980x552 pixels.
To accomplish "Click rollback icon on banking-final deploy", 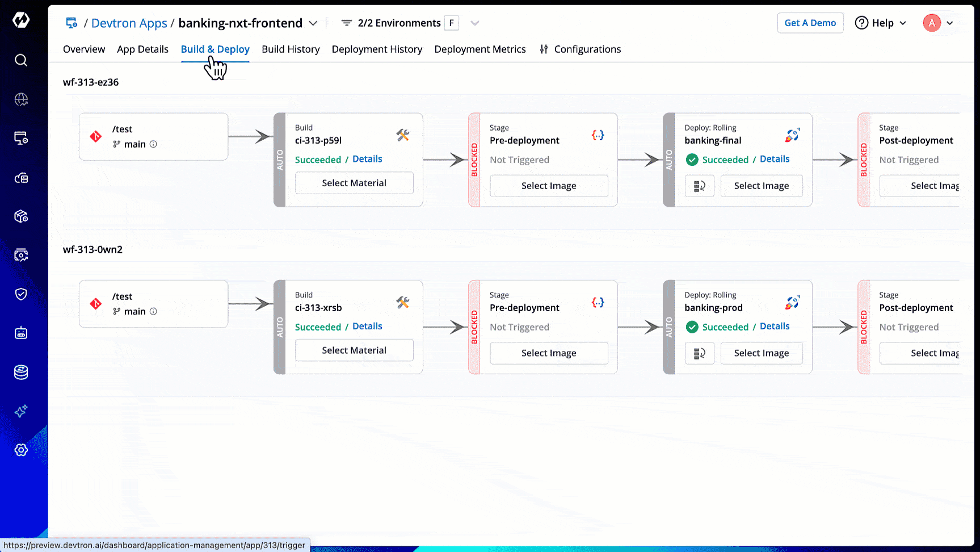I will [x=699, y=186].
